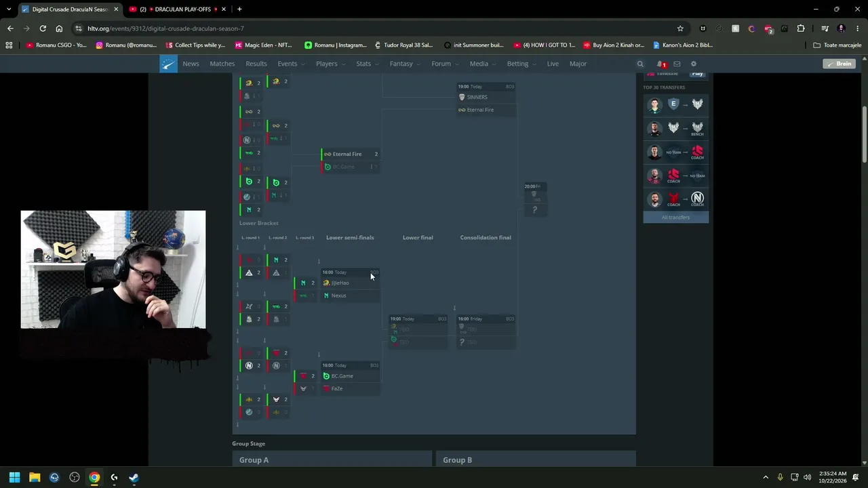Open the Results page
The image size is (868, 488).
[256, 64]
